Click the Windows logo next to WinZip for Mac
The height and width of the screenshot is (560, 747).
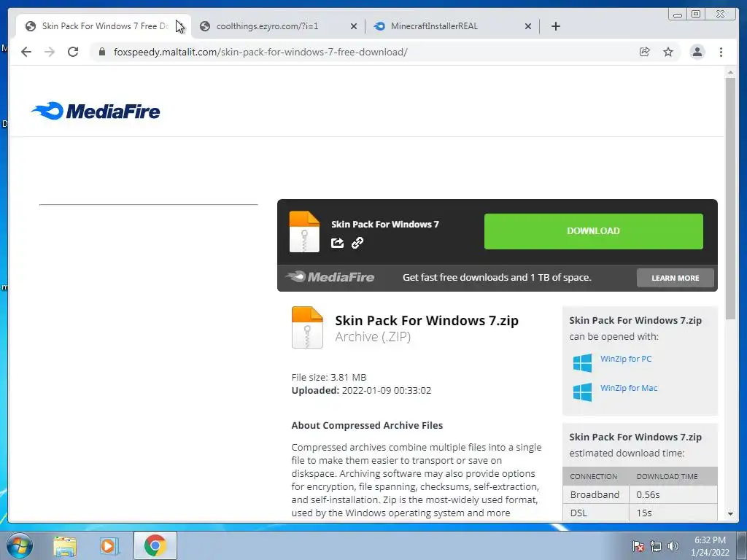[582, 392]
